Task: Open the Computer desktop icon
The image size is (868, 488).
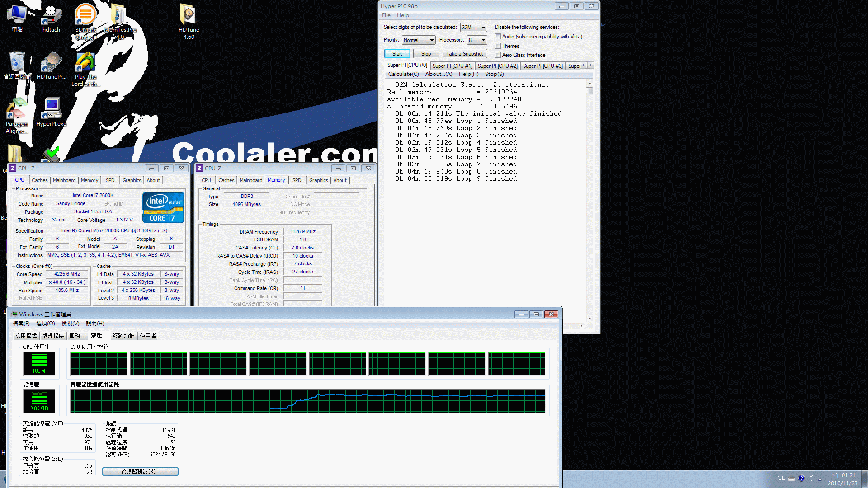Action: pos(17,19)
